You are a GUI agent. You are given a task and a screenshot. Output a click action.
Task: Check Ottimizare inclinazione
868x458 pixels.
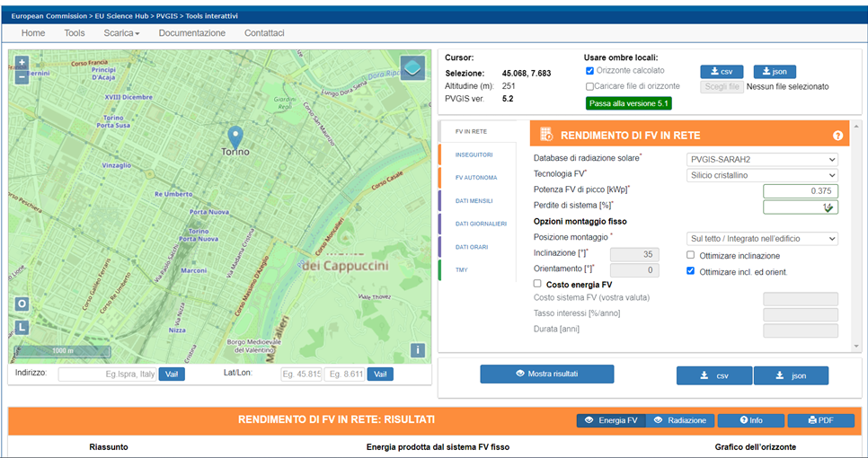pos(690,255)
